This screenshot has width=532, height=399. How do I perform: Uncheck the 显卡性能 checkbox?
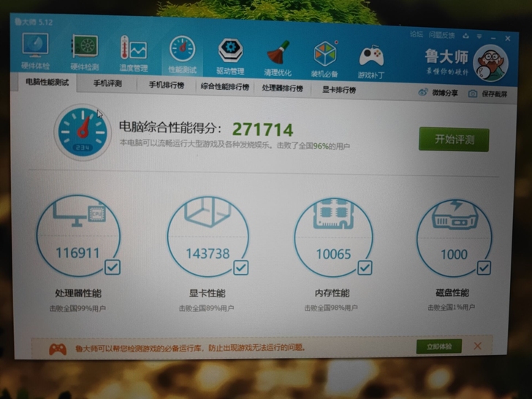coord(241,267)
